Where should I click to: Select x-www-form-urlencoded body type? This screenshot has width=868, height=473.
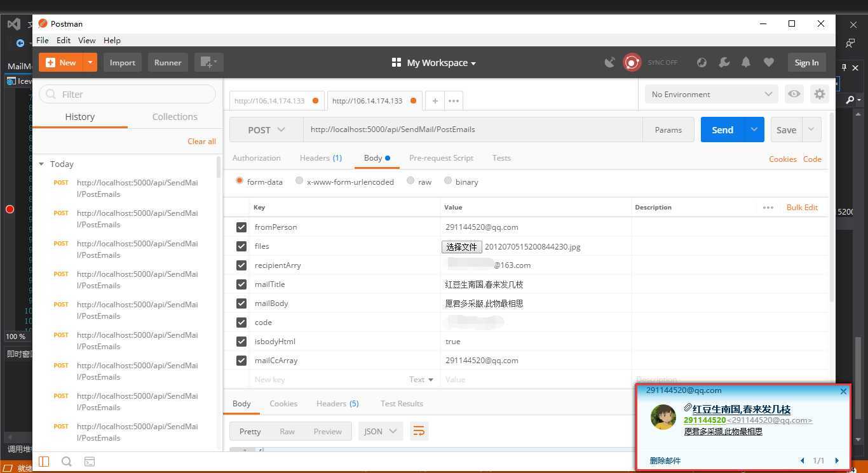point(299,181)
